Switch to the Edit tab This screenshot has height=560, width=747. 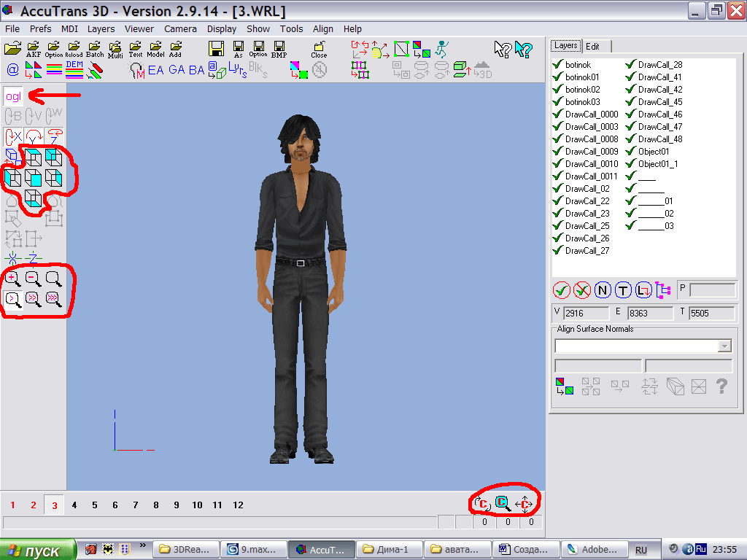tap(592, 46)
